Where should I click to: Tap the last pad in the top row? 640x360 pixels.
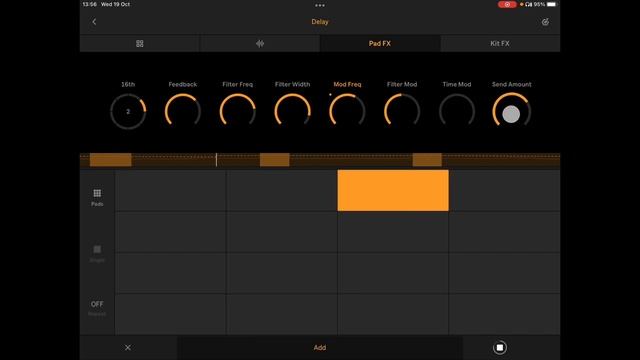tap(504, 191)
